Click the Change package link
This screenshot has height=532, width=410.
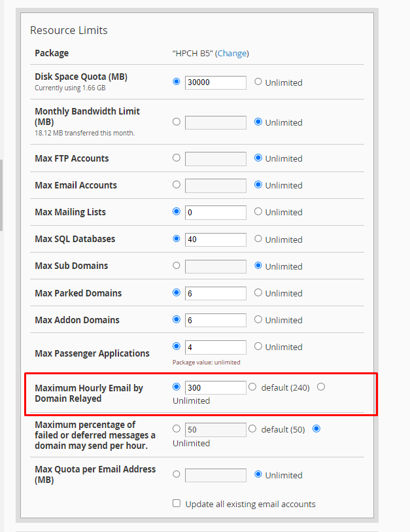click(x=232, y=53)
